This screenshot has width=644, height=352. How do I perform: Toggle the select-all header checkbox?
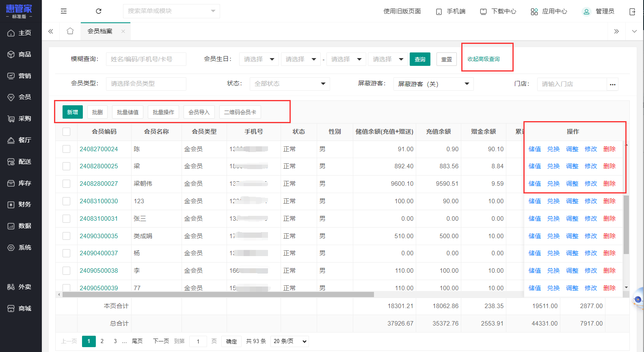tap(67, 132)
